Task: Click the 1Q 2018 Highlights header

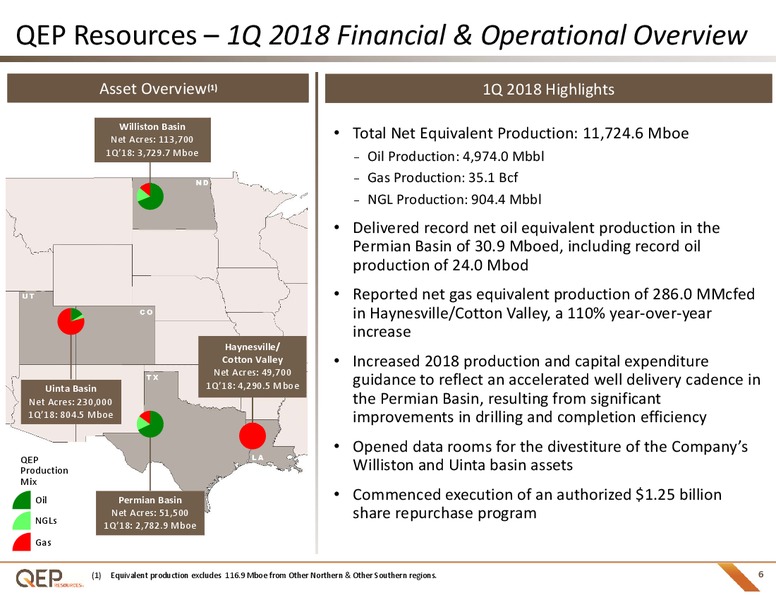Action: click(548, 89)
